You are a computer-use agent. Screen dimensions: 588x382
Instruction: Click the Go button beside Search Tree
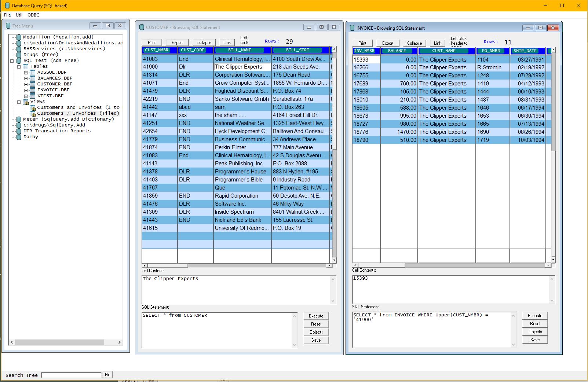pyautogui.click(x=107, y=375)
